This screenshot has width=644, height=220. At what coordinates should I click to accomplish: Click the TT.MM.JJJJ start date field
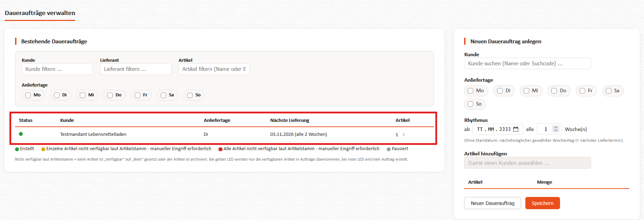coord(498,129)
